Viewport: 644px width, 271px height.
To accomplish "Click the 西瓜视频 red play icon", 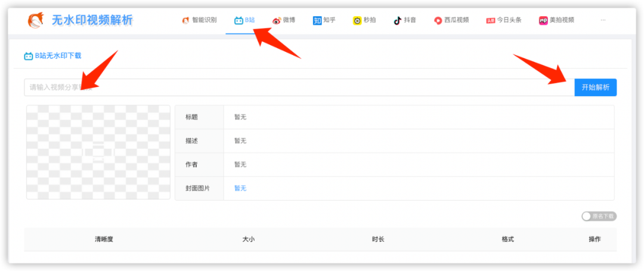I will click(x=438, y=20).
